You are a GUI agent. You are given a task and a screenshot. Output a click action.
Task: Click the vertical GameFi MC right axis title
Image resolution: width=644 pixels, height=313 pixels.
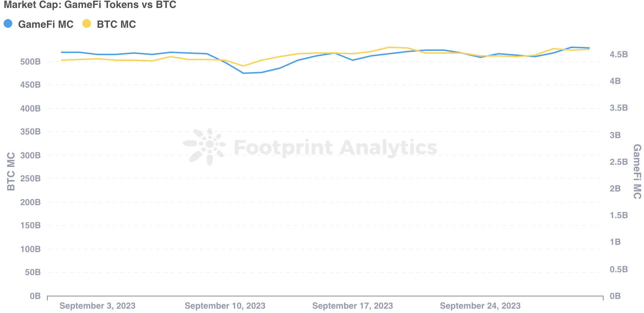coord(637,171)
